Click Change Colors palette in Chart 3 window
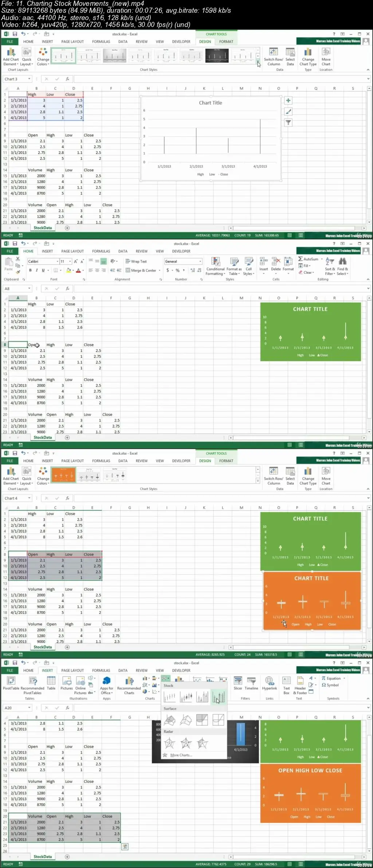Screen dimensions: 373x868 pos(43,57)
